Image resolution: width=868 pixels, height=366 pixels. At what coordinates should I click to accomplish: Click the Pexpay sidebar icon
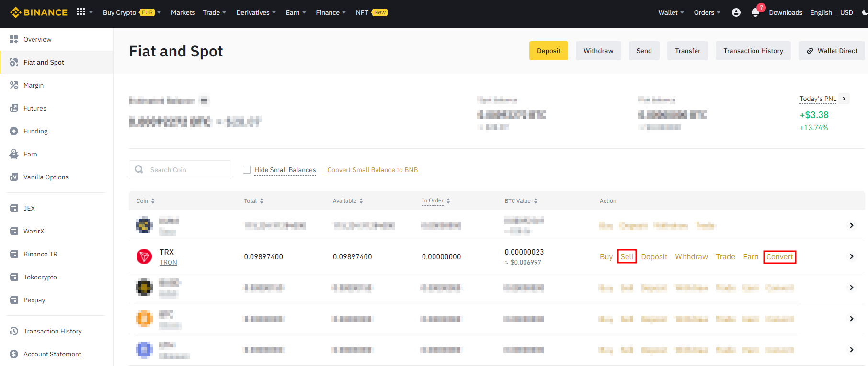point(14,300)
